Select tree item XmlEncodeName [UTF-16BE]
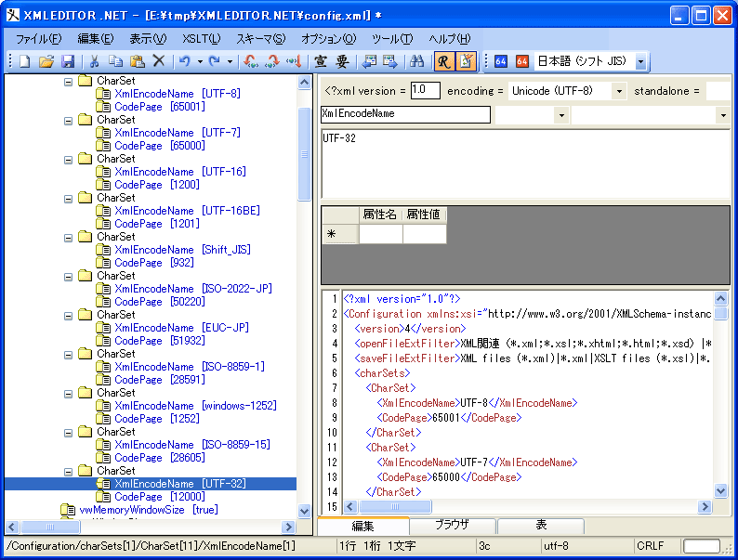The height and width of the screenshot is (560, 738). click(x=188, y=211)
